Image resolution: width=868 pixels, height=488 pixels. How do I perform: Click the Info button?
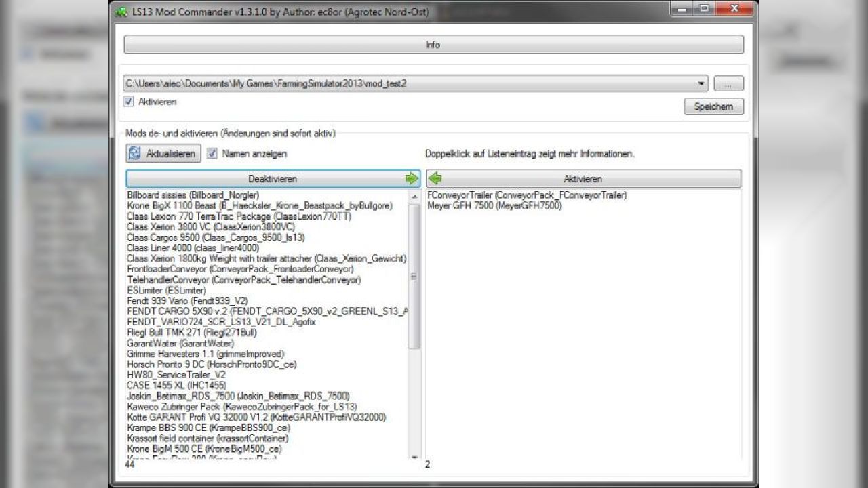[433, 45]
